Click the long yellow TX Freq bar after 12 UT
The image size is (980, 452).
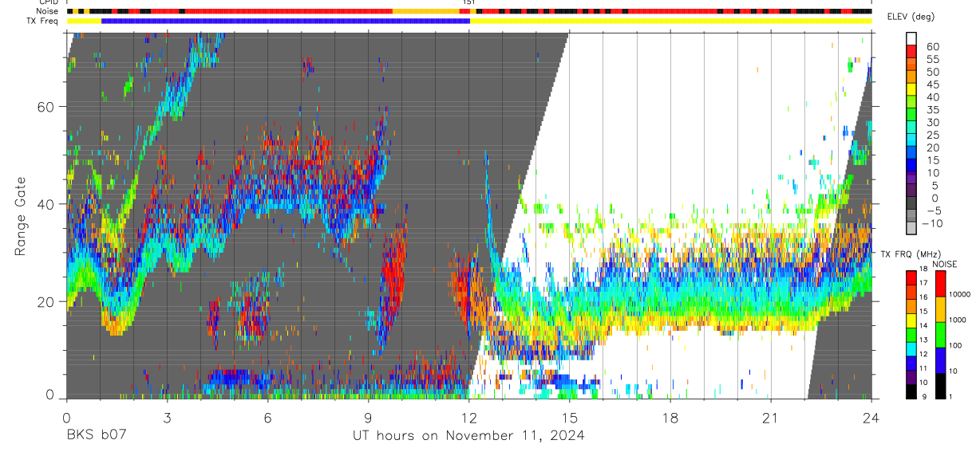click(671, 21)
